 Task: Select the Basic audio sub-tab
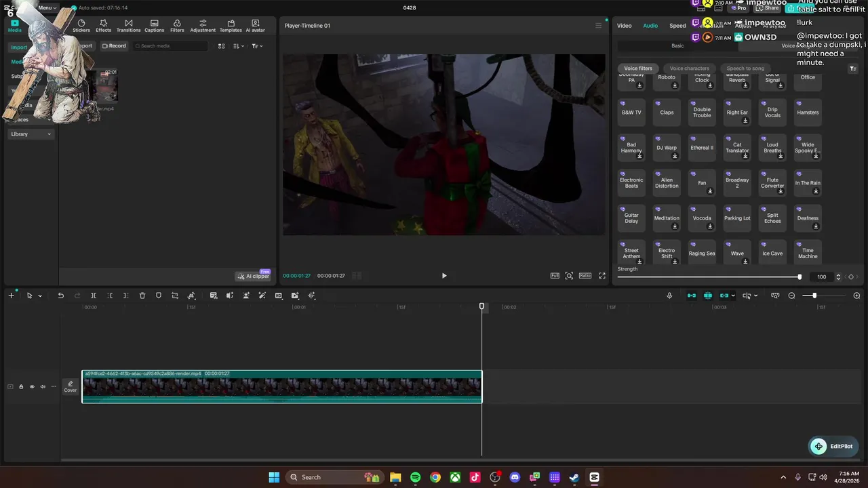(x=677, y=46)
